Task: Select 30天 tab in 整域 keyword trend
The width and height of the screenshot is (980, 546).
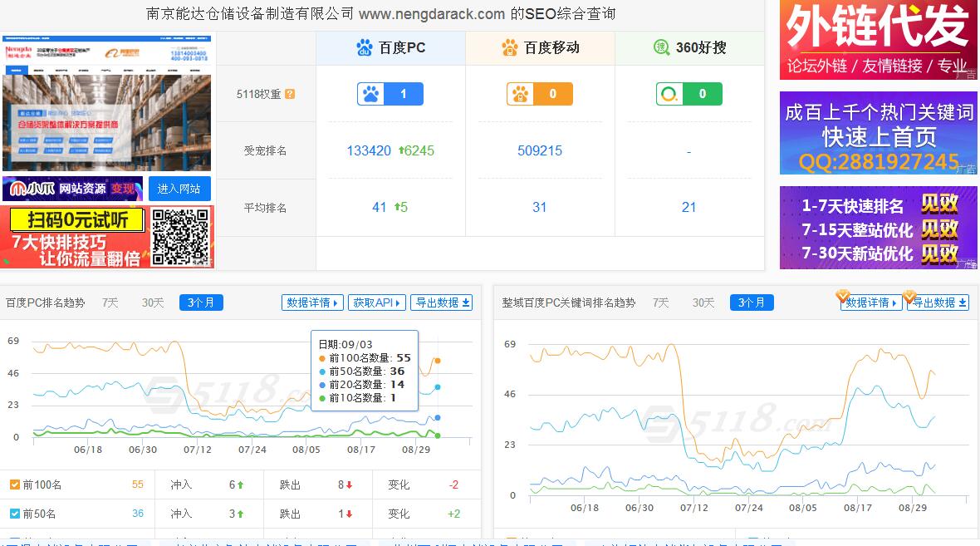Action: tap(703, 303)
